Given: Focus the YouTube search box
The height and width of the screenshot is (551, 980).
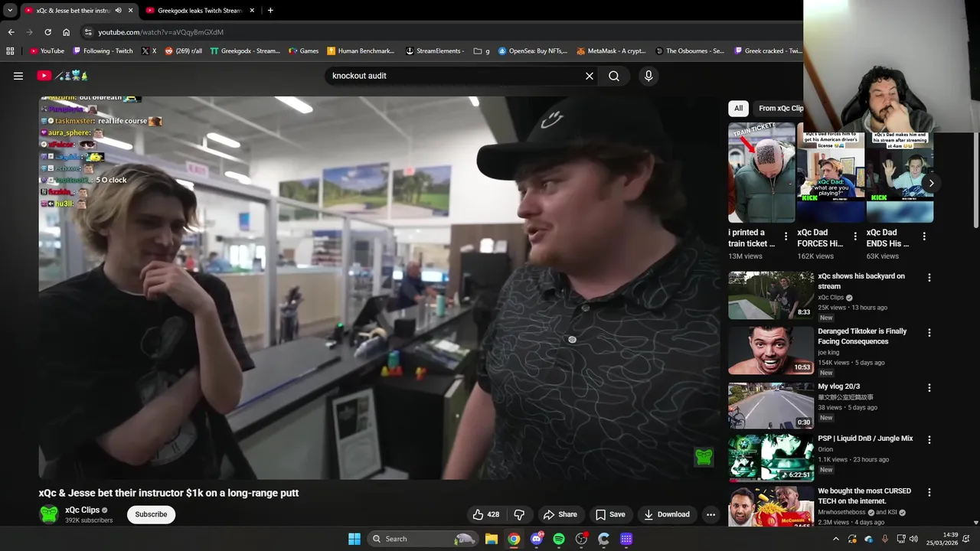Looking at the screenshot, I should 456,76.
